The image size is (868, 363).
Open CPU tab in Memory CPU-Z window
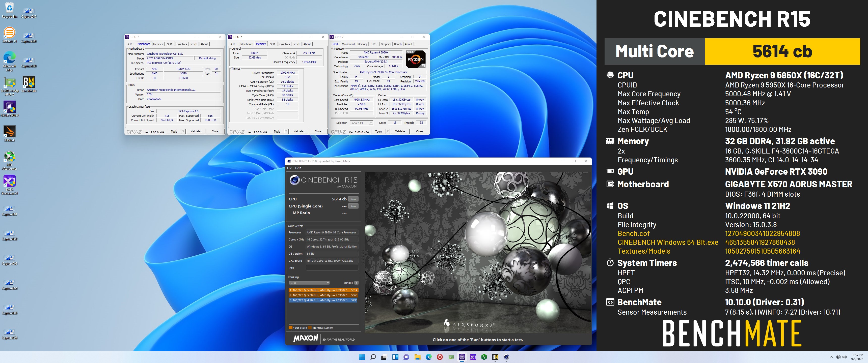pyautogui.click(x=233, y=44)
